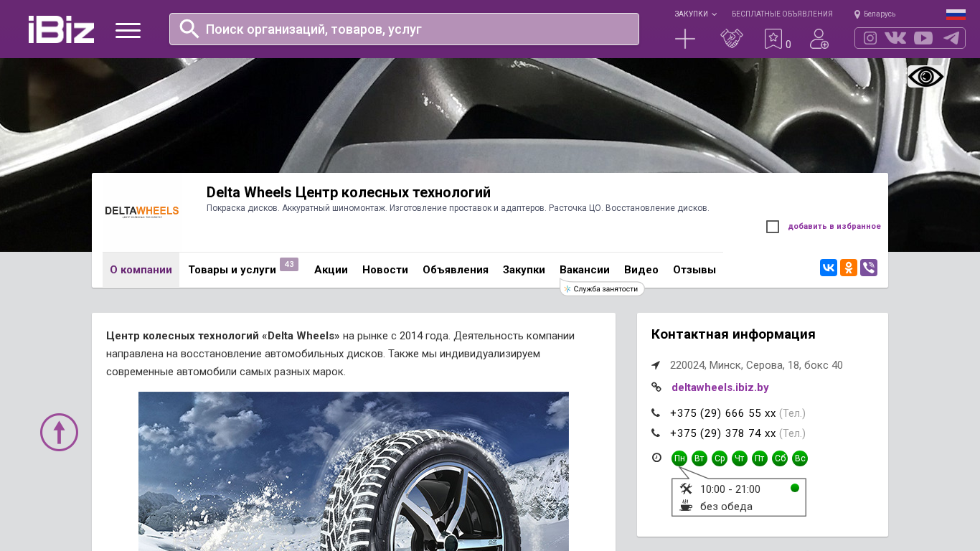The image size is (980, 551).
Task: Open the hamburger main menu
Action: (x=128, y=30)
